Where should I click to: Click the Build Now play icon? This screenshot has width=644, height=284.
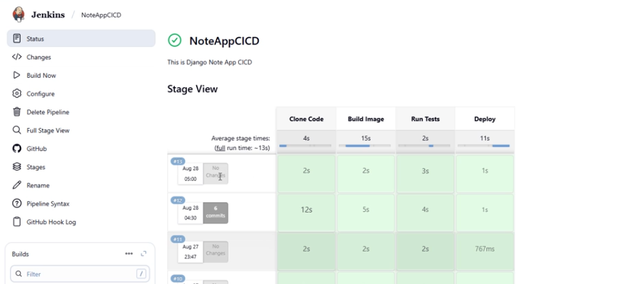point(17,75)
